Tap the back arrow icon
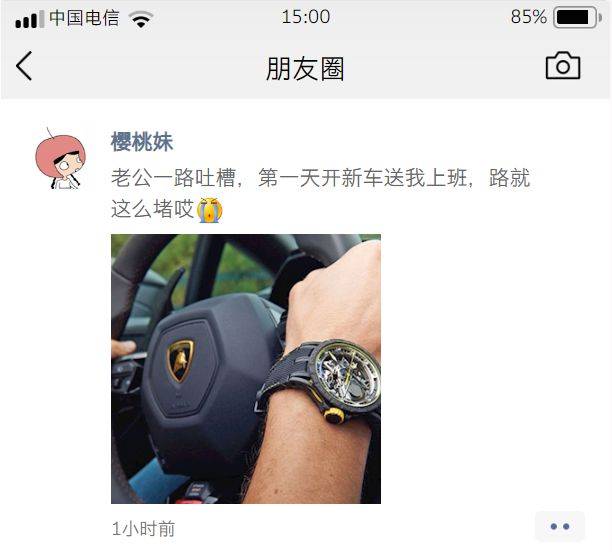This screenshot has width=612, height=552. (24, 66)
